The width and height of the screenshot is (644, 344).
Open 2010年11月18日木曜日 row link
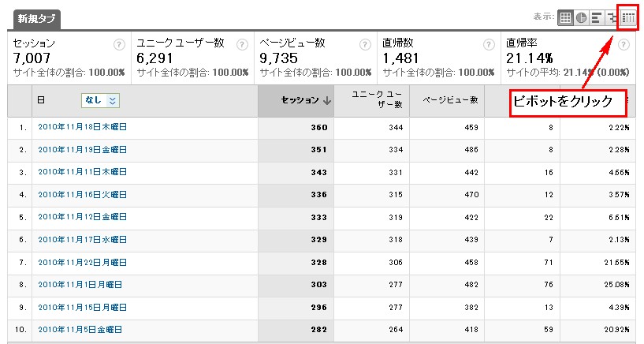point(82,127)
